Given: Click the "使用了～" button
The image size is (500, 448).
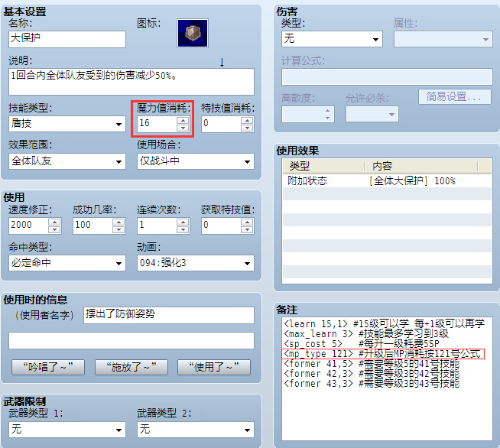Looking at the screenshot, I should coord(214,367).
